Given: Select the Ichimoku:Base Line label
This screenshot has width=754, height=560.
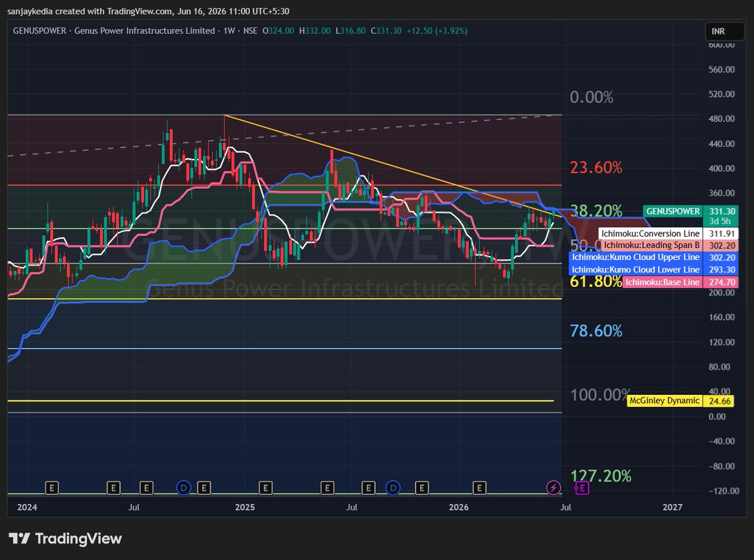Looking at the screenshot, I should point(662,283).
